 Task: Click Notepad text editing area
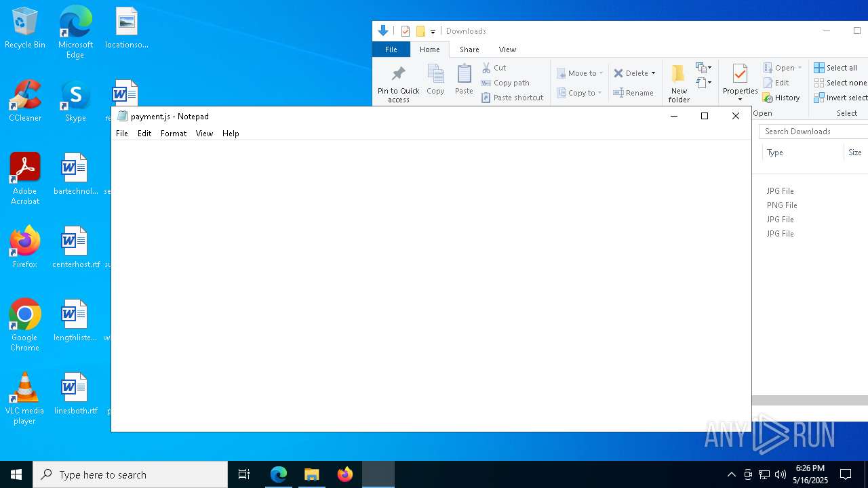pyautogui.click(x=431, y=285)
